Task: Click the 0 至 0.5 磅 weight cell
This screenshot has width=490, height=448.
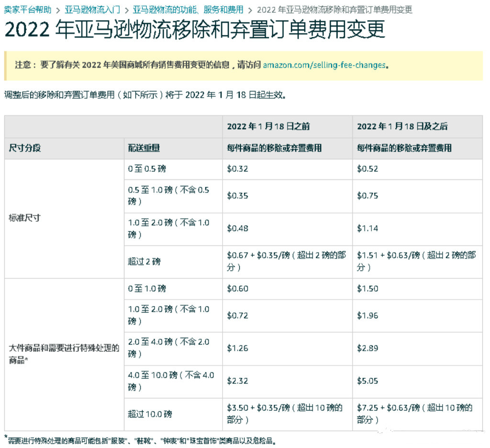Action: [x=147, y=169]
